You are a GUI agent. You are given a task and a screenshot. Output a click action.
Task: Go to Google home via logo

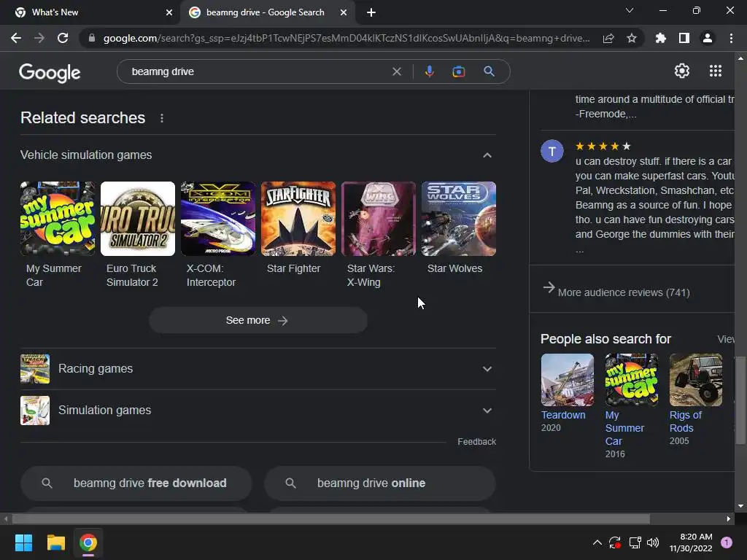coord(50,72)
